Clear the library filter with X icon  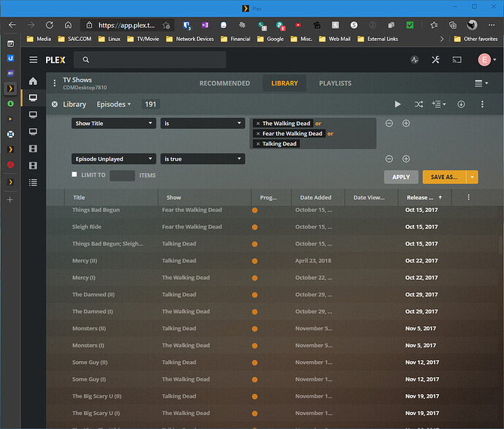coord(55,105)
